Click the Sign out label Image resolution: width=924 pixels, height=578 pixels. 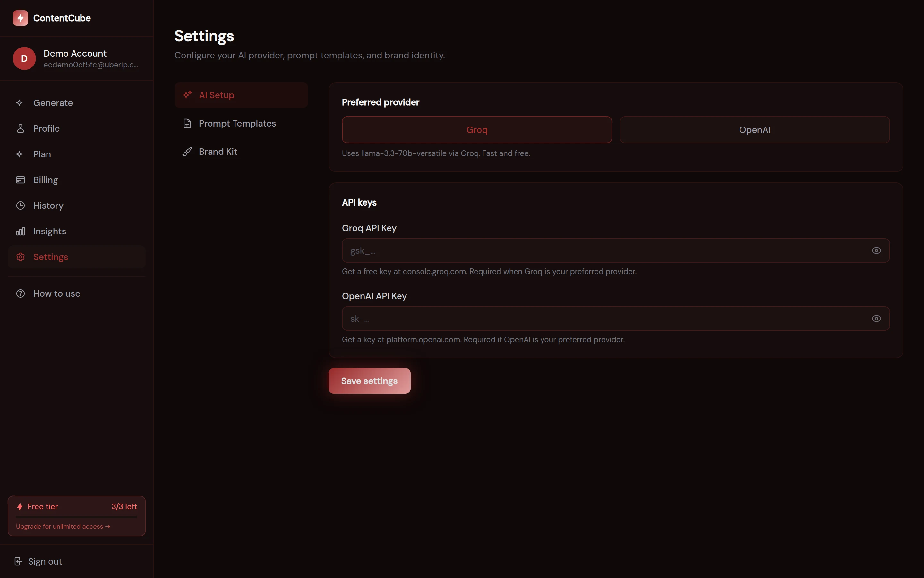point(45,561)
